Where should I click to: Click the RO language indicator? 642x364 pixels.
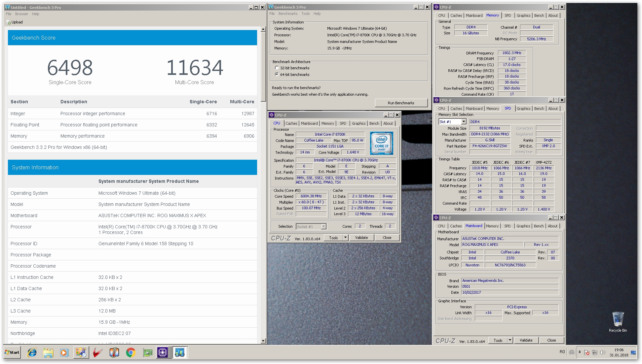point(562,352)
